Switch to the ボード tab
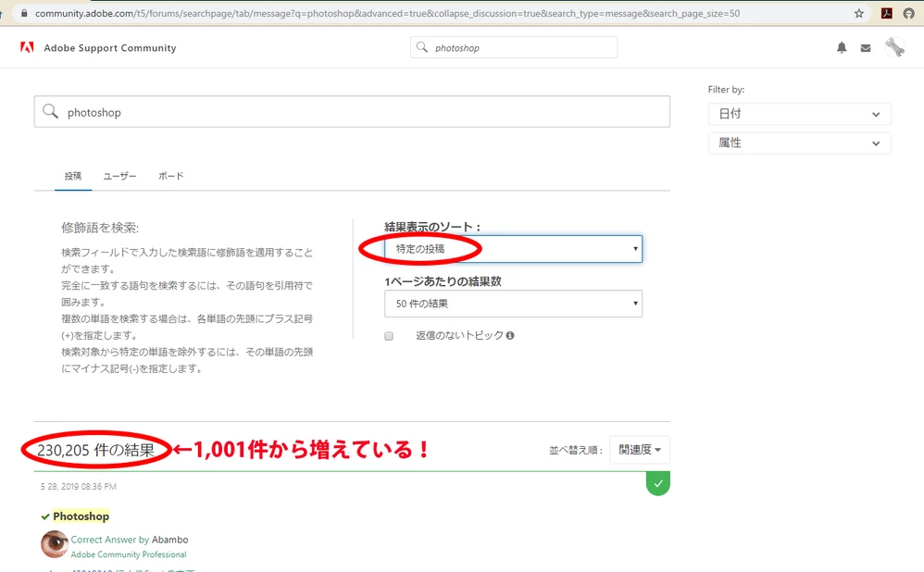Viewport: 924px width, 572px height. pos(171,176)
